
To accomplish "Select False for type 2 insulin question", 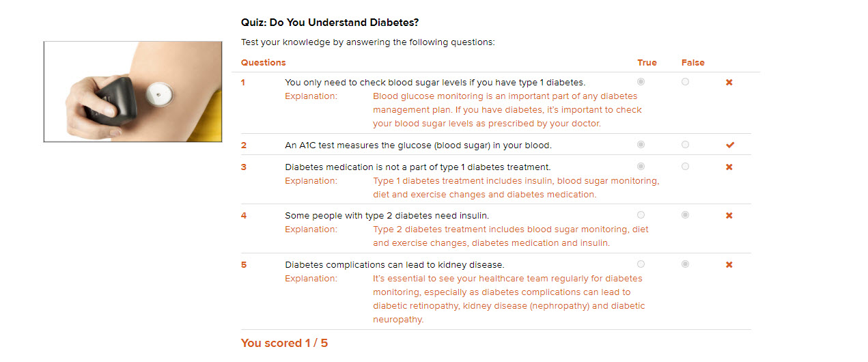I will click(685, 215).
